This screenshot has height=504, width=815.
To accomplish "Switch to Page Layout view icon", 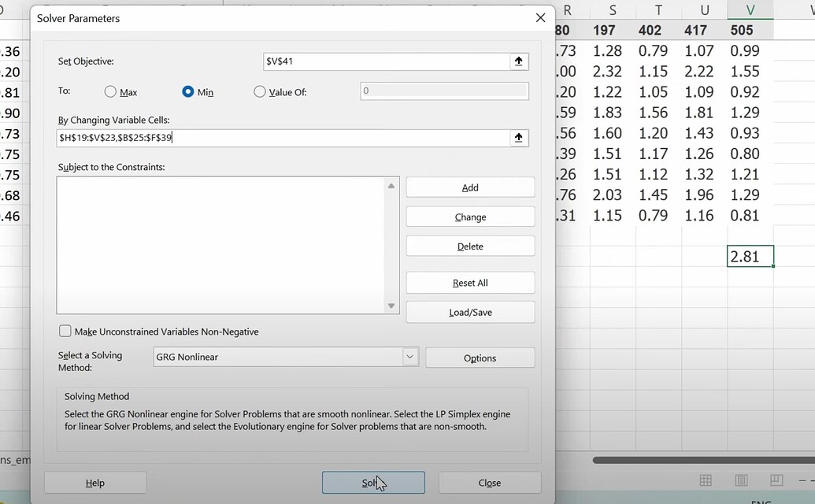I will tap(741, 480).
